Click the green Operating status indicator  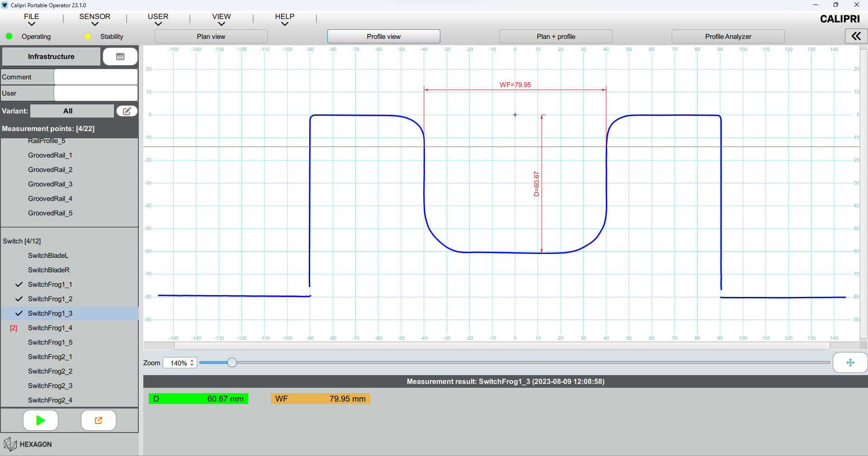[x=9, y=36]
